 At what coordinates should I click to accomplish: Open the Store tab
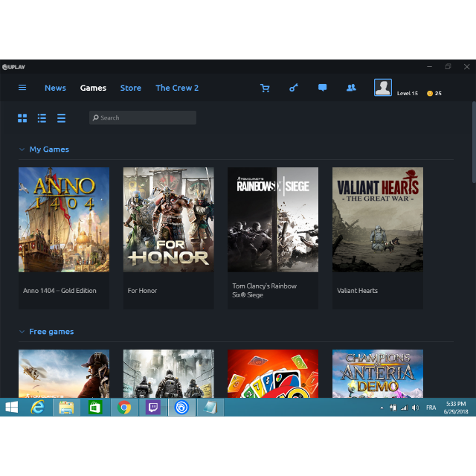tap(131, 88)
